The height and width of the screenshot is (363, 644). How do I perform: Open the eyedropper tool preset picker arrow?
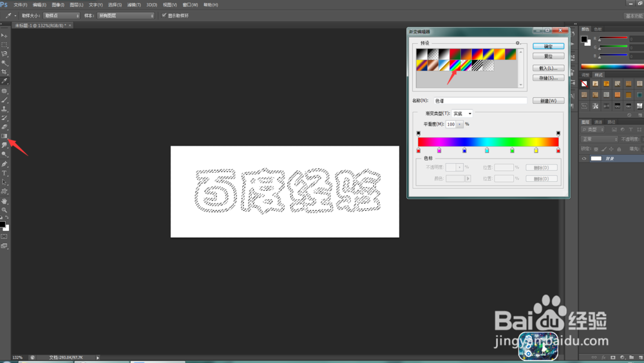(x=15, y=15)
